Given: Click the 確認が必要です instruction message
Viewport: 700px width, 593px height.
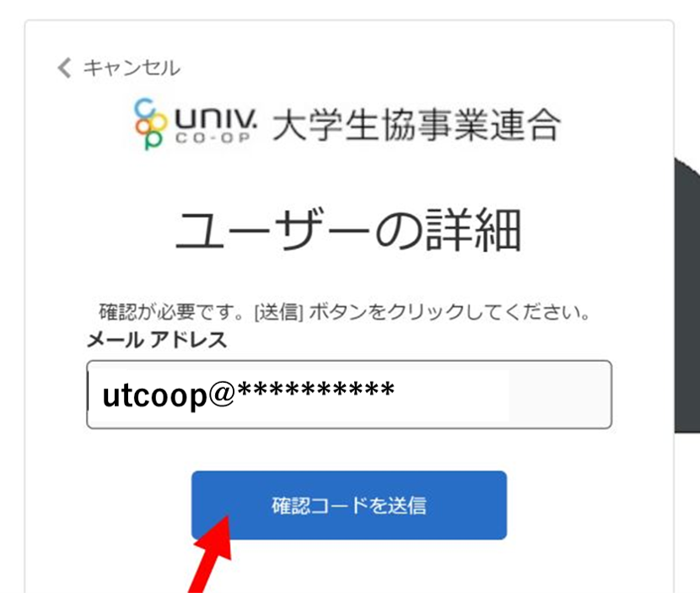Looking at the screenshot, I should click(x=344, y=311).
